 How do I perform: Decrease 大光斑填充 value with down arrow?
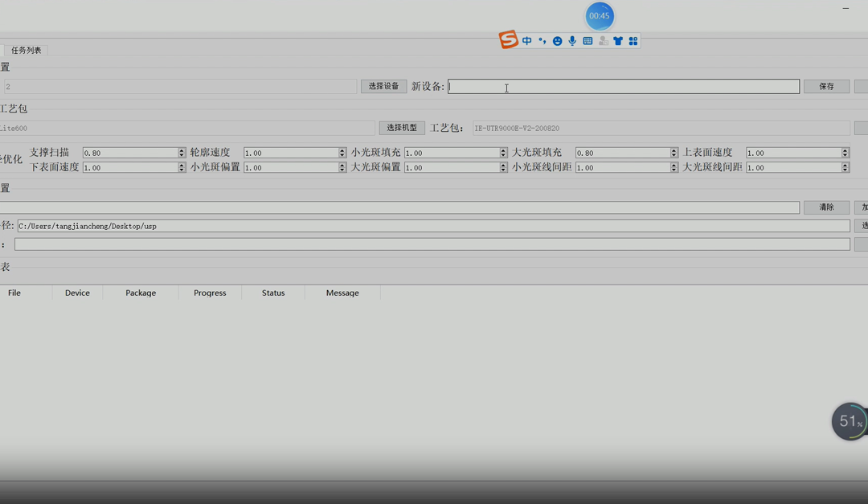click(x=674, y=155)
